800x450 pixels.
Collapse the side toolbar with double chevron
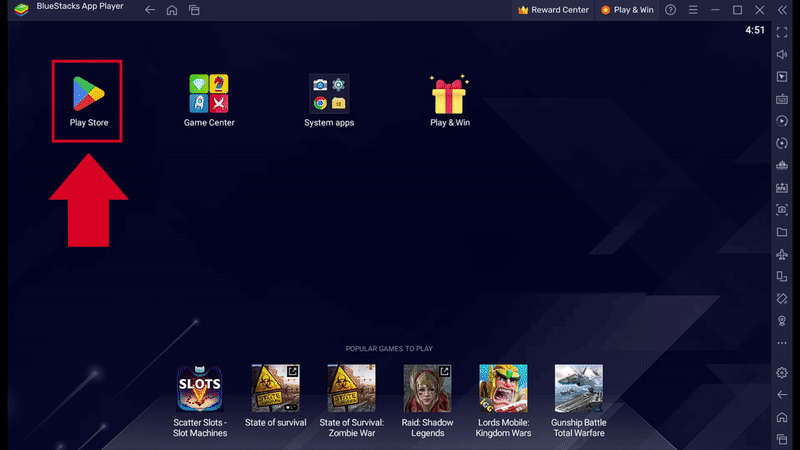[782, 10]
